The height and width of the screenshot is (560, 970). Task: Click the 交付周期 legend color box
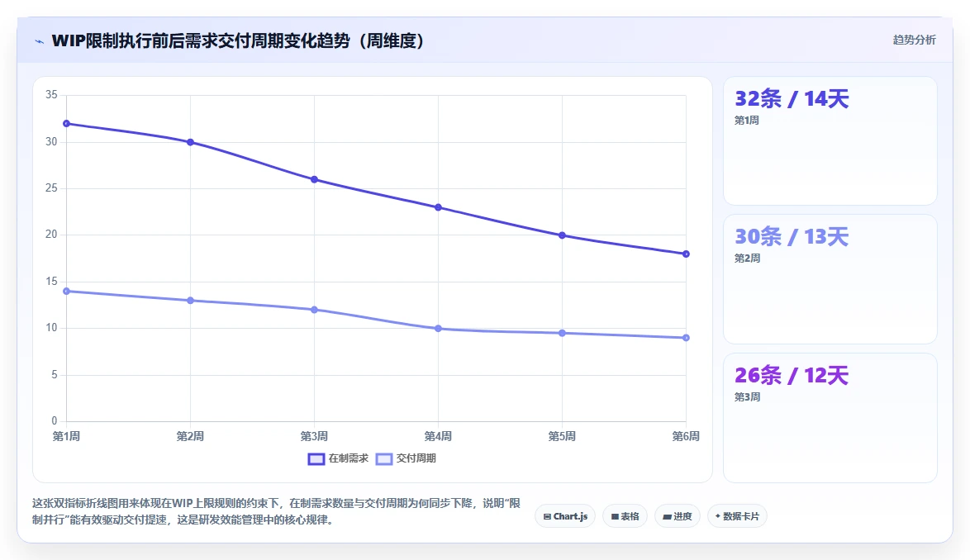point(384,458)
